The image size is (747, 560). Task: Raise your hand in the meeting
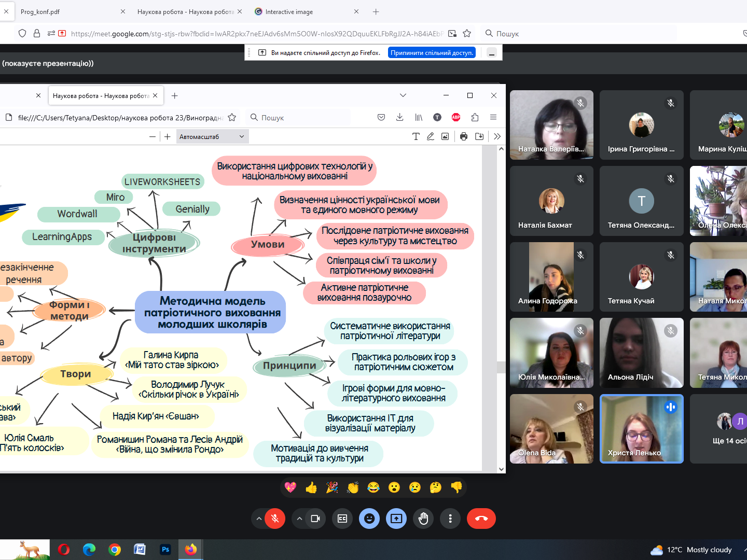(423, 519)
